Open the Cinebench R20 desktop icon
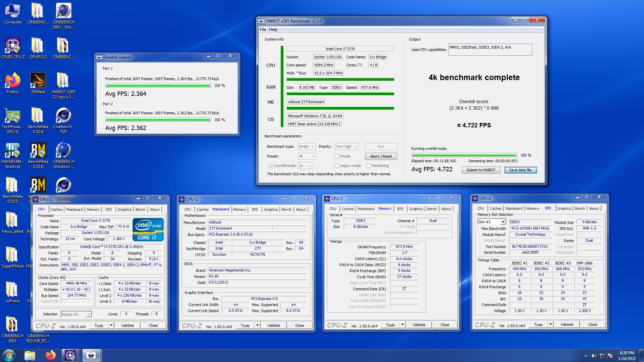Image resolution: width=644 pixels, height=362 pixels. pyautogui.click(x=63, y=120)
